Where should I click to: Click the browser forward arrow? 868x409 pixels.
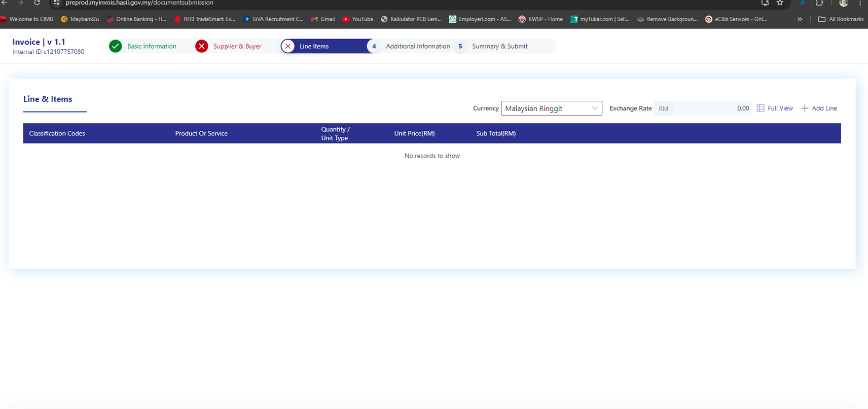coord(21,3)
